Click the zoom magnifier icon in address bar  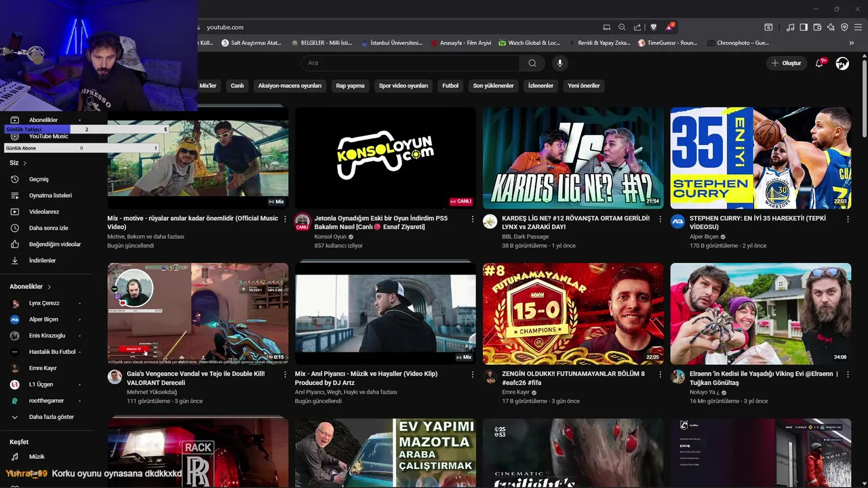(x=622, y=27)
